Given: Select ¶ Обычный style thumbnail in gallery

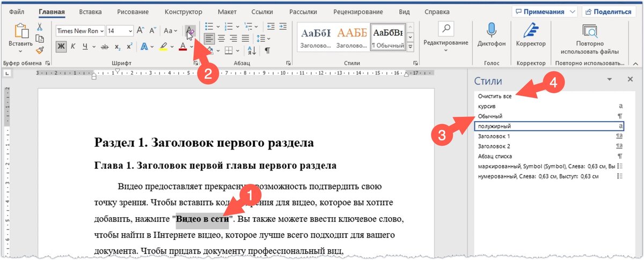Looking at the screenshot, I should (x=387, y=36).
